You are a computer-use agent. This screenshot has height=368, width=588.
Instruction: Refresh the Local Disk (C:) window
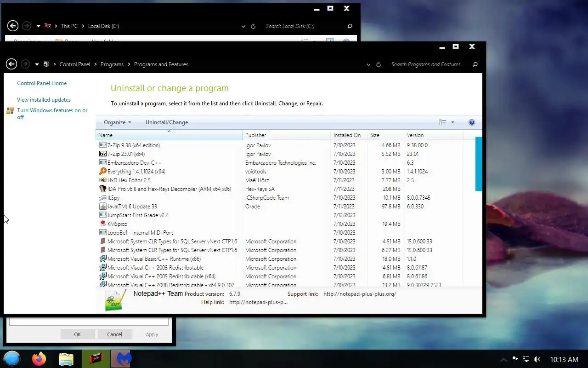pos(253,27)
